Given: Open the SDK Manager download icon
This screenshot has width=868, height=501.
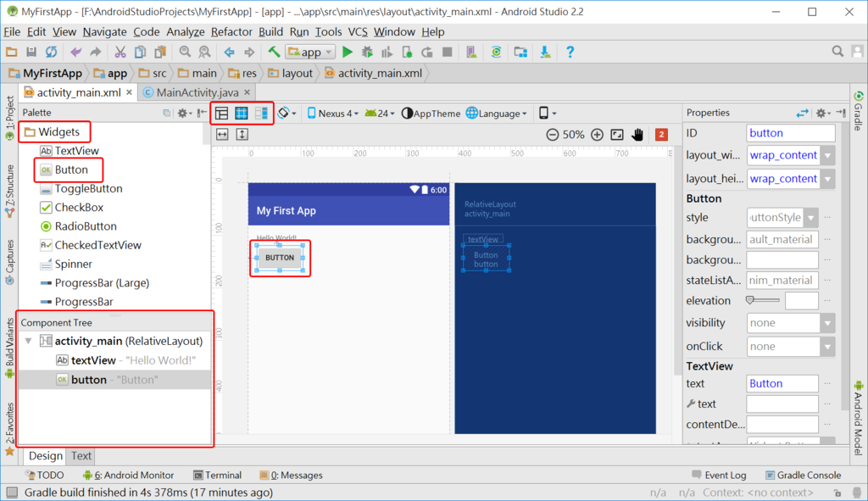Looking at the screenshot, I should tap(545, 52).
